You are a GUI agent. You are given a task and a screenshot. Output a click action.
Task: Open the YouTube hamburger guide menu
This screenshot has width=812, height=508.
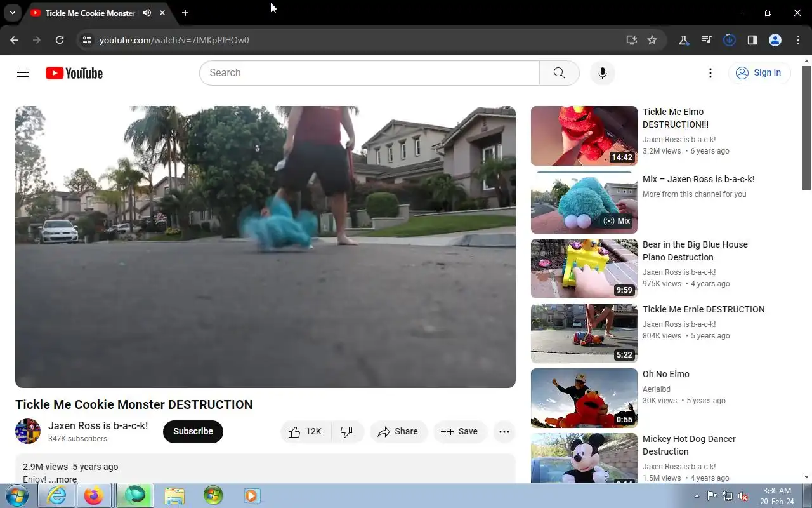click(x=23, y=73)
